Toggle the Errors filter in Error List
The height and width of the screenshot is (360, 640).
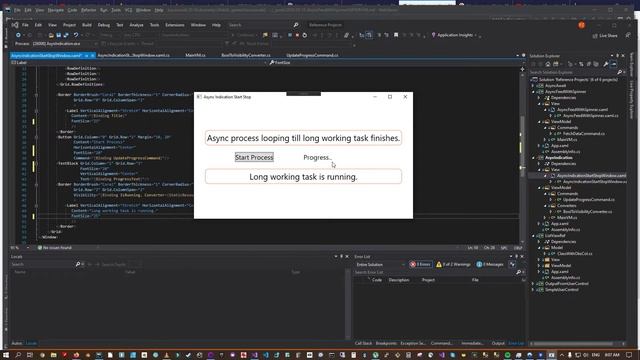click(420, 264)
